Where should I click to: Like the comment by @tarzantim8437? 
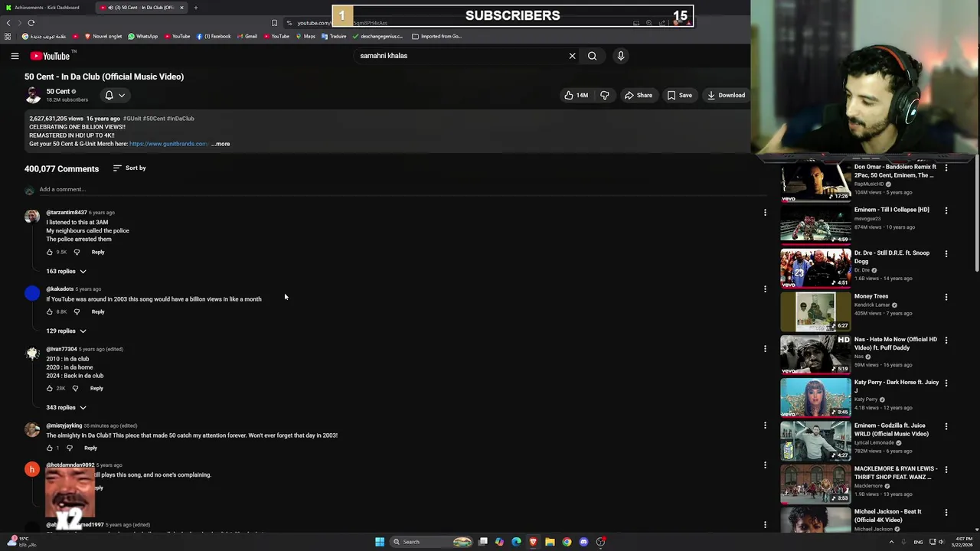click(x=50, y=252)
